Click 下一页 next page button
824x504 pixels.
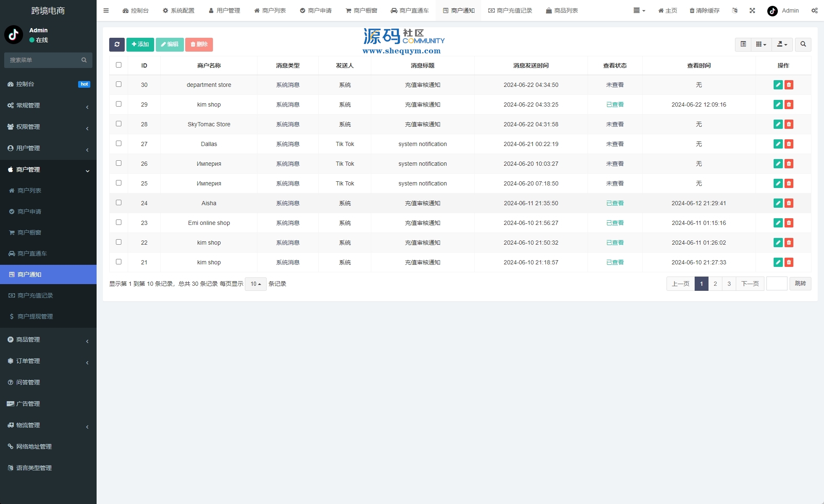(x=750, y=284)
